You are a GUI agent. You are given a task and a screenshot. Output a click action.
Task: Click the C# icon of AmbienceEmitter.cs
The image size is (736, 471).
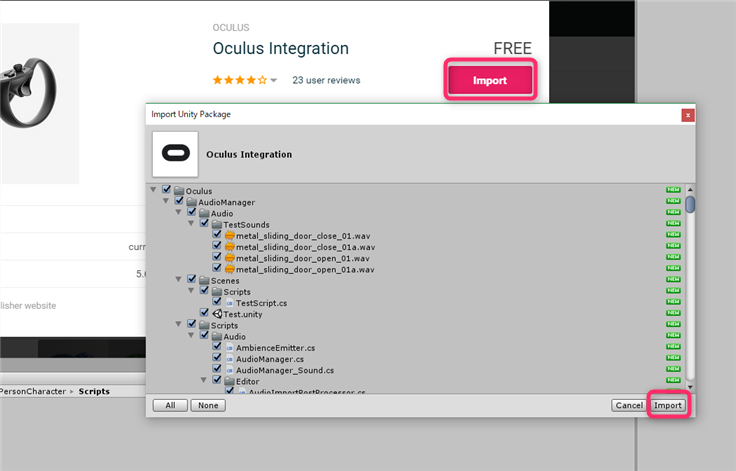coord(230,348)
